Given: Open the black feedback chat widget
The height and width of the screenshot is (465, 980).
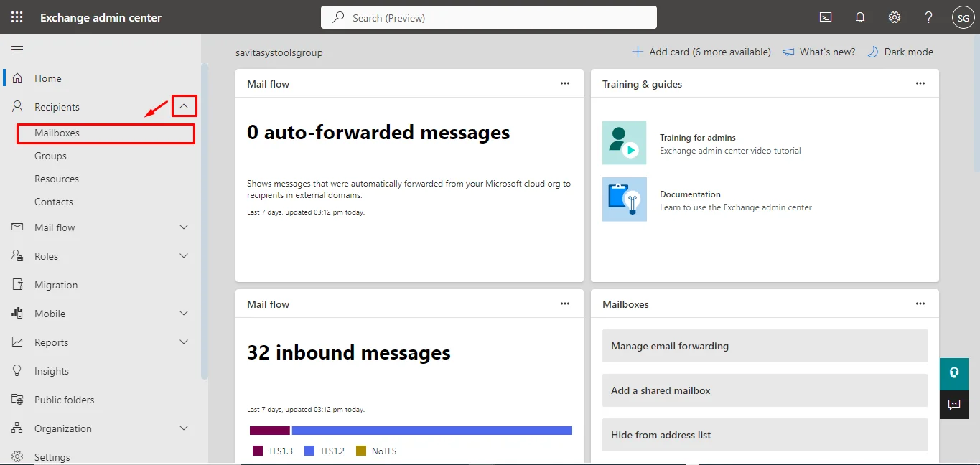Looking at the screenshot, I should (954, 405).
